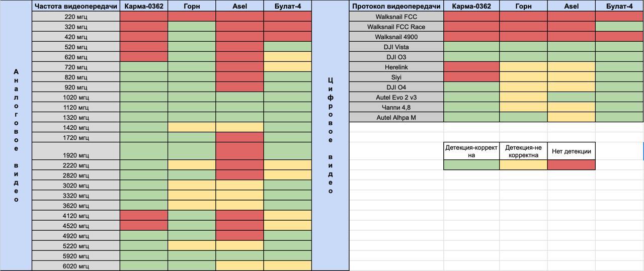This screenshot has height=271, width=644.
Task: Click the "Autel Alhpa M" cell
Action: coord(396,117)
